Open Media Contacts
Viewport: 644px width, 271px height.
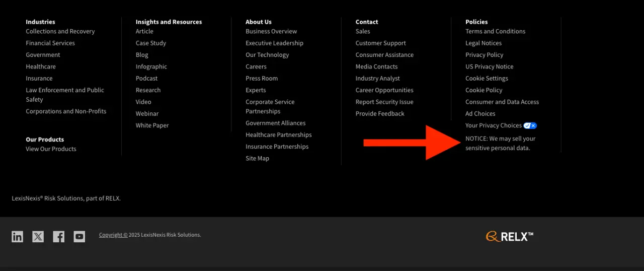[376, 66]
